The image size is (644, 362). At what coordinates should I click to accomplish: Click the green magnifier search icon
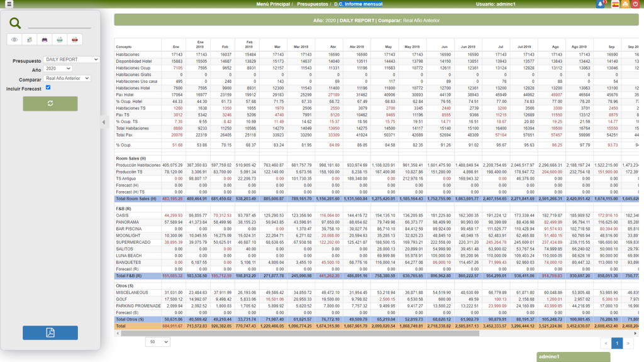tap(15, 23)
